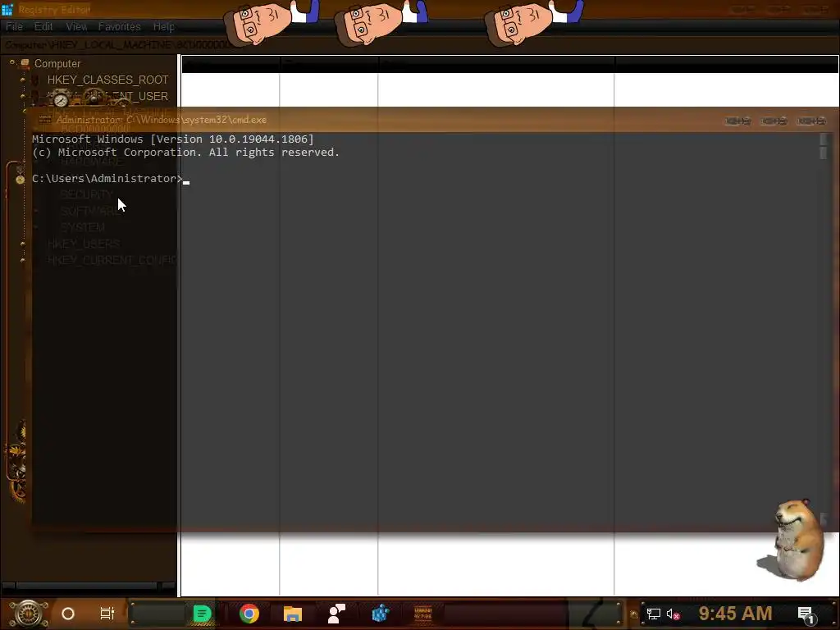Expand the HKEY_CLASSES_ROOT key
Image resolution: width=840 pixels, height=630 pixels.
22,80
